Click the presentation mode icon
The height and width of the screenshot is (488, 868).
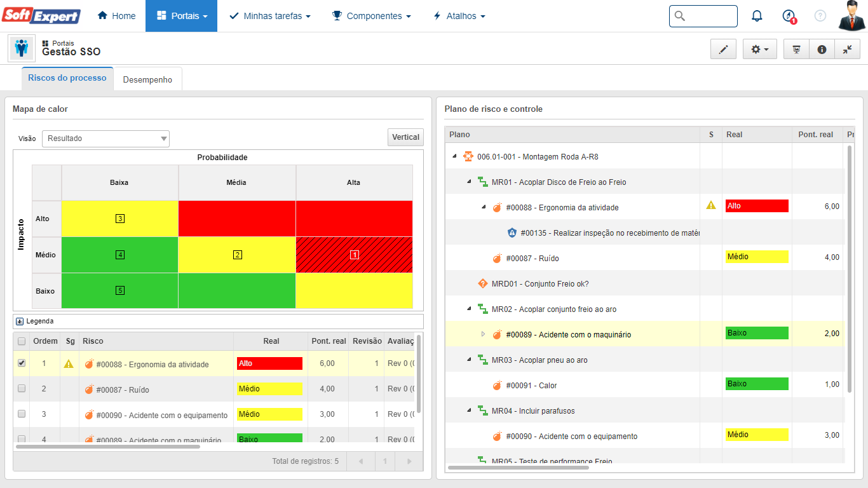pyautogui.click(x=796, y=50)
